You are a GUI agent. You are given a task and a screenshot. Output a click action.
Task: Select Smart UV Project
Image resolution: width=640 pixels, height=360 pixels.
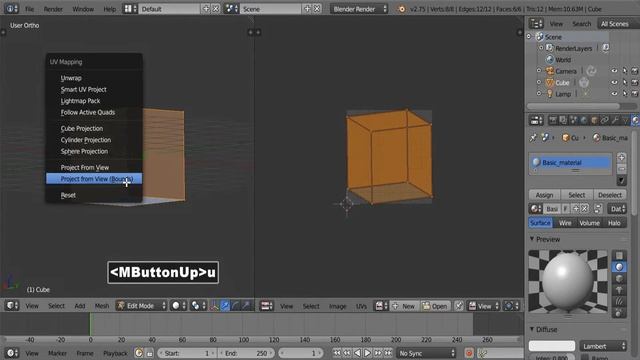click(83, 89)
